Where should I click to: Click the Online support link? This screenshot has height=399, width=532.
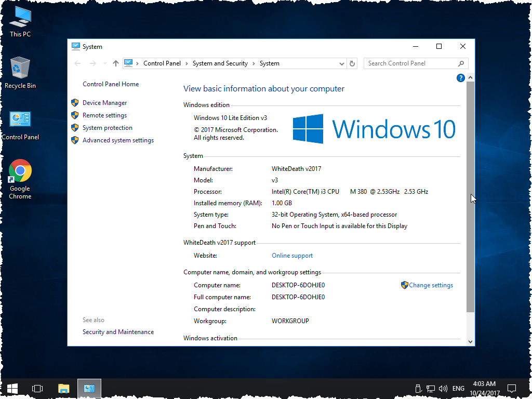292,255
